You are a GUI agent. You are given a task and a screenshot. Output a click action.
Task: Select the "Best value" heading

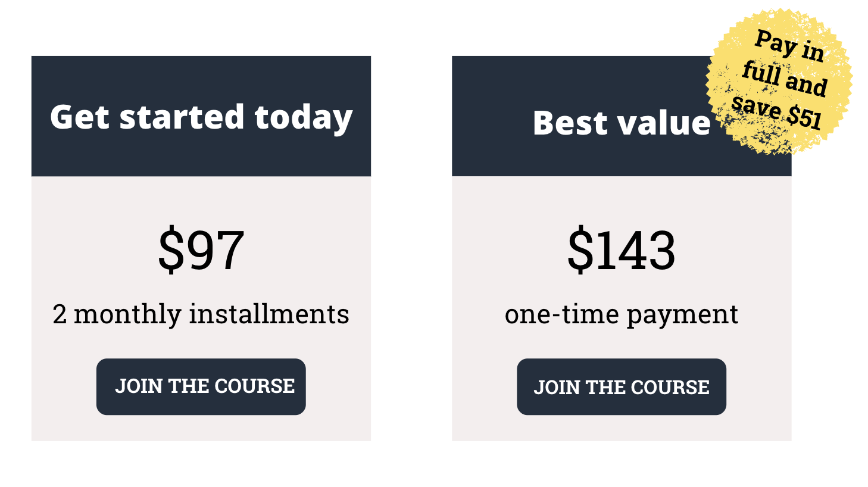click(x=622, y=123)
